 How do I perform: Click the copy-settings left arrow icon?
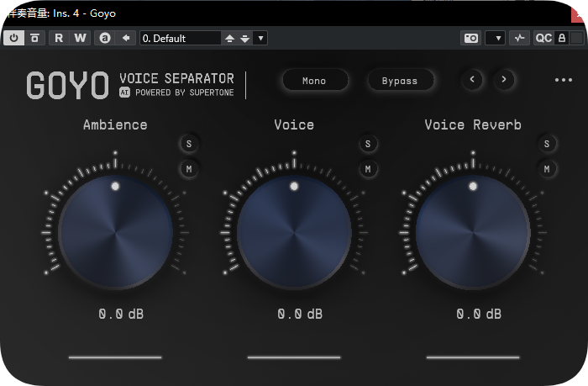[x=126, y=38]
